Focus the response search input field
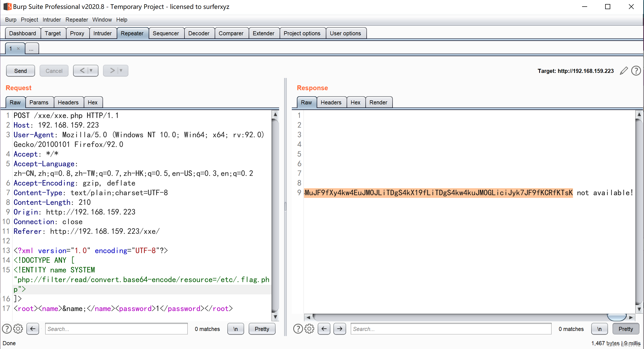This screenshot has height=349, width=644. tap(451, 329)
